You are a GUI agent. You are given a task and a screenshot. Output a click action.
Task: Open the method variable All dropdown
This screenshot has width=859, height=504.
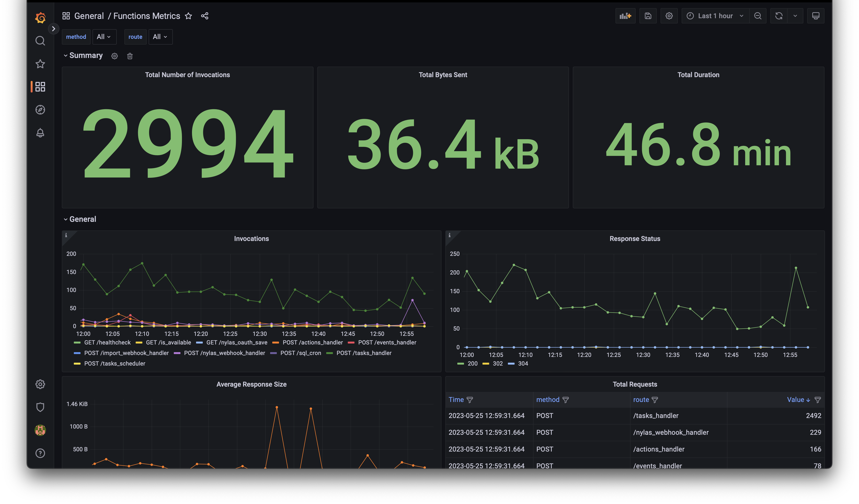(x=104, y=37)
